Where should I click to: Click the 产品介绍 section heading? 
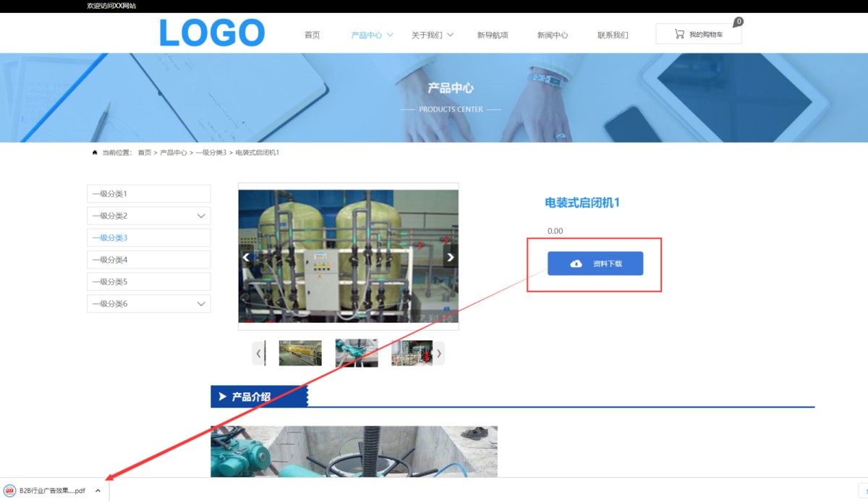tap(251, 397)
